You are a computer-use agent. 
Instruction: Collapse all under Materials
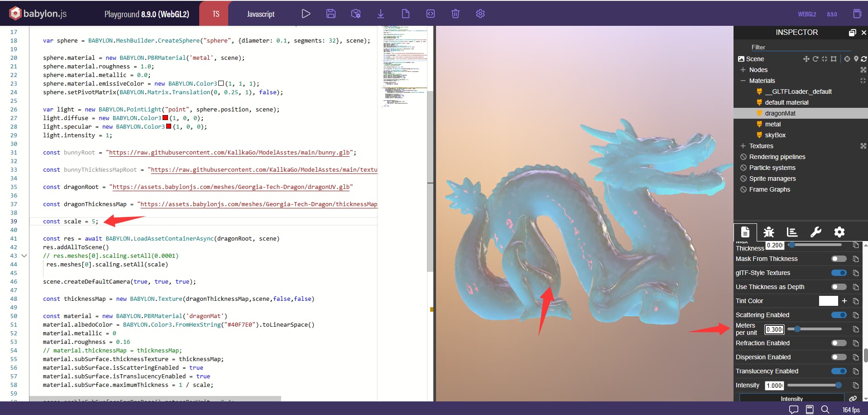pos(863,81)
